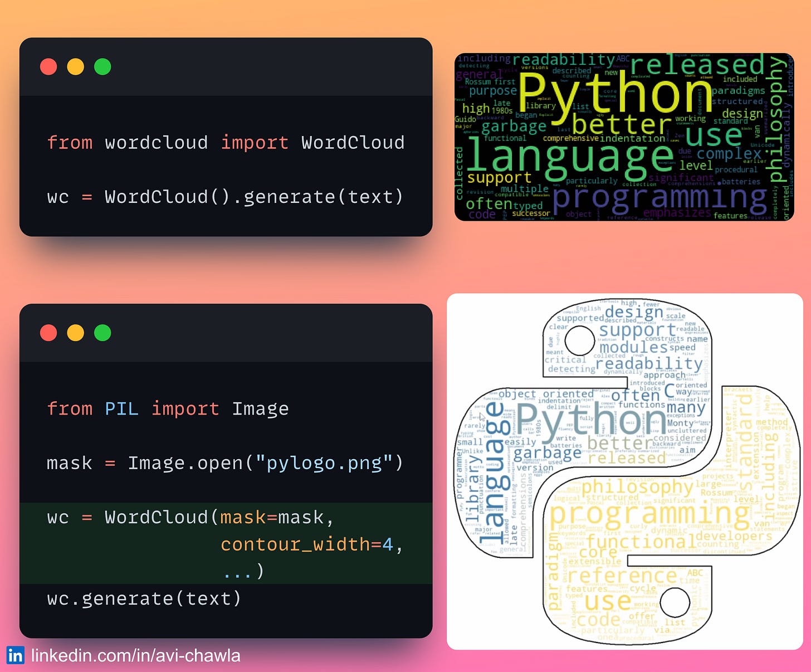811x672 pixels.
Task: Click the word "modules" in the logo cloud
Action: pos(633,347)
